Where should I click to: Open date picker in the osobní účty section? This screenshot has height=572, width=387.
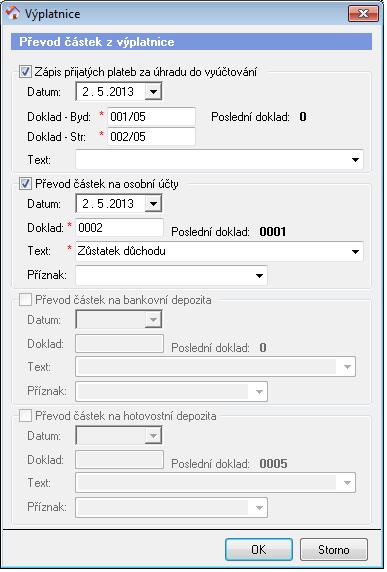pos(153,204)
